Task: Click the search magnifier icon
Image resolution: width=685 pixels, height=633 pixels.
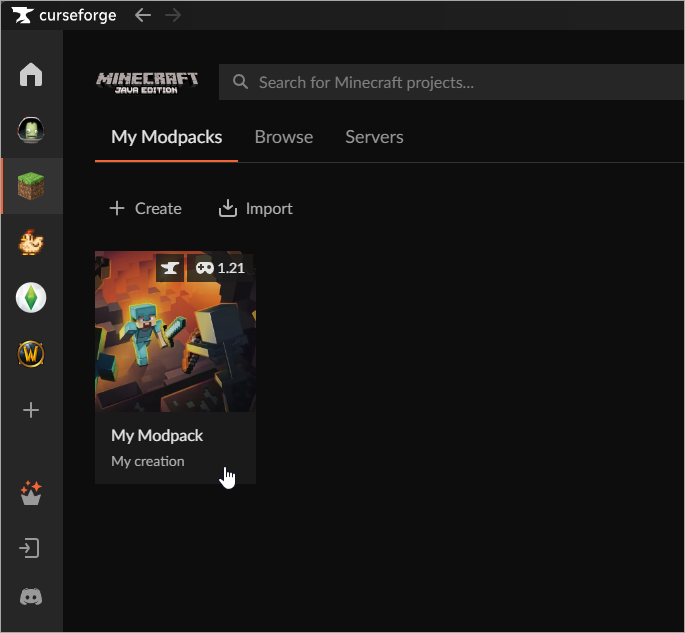Action: pos(240,82)
